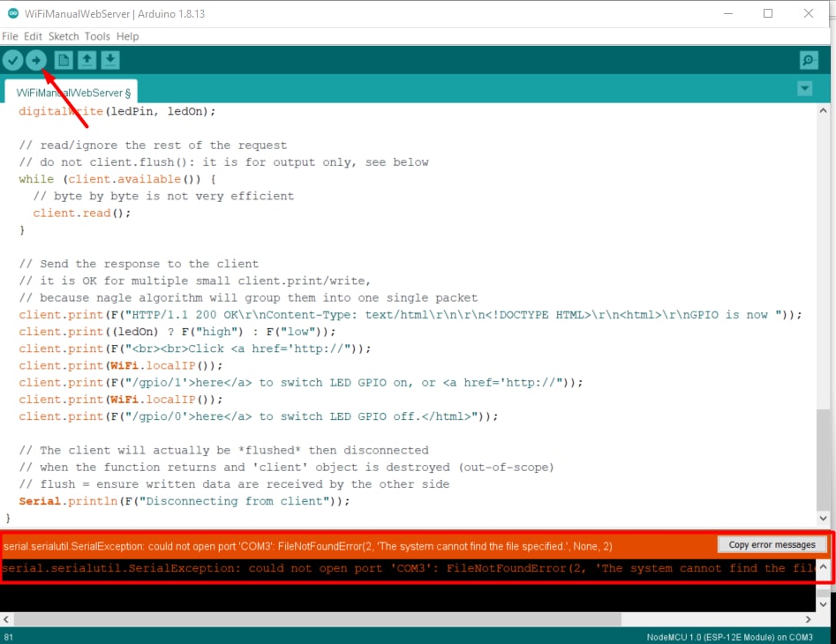Click the 'byte by byte is not very efficient' comment
836x644 pixels.
tap(163, 196)
